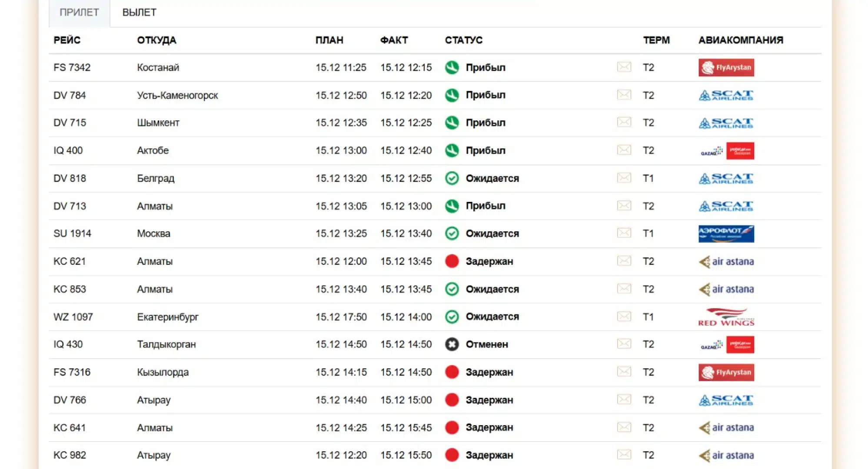
Task: Switch to the ВЫЛЕТ tab
Action: click(x=139, y=13)
